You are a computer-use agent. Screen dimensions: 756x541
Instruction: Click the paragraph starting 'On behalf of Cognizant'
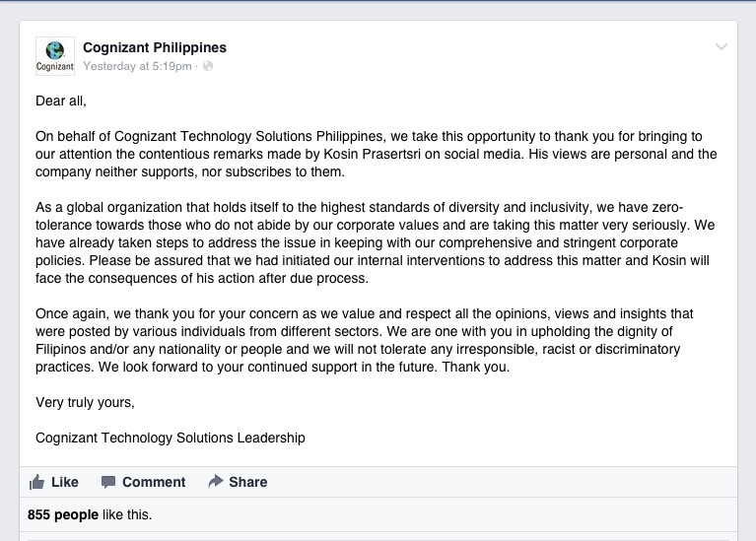click(377, 154)
